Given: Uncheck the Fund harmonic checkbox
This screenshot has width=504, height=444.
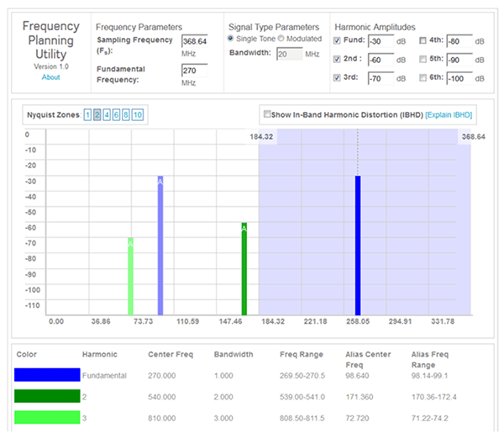Looking at the screenshot, I should click(x=337, y=40).
